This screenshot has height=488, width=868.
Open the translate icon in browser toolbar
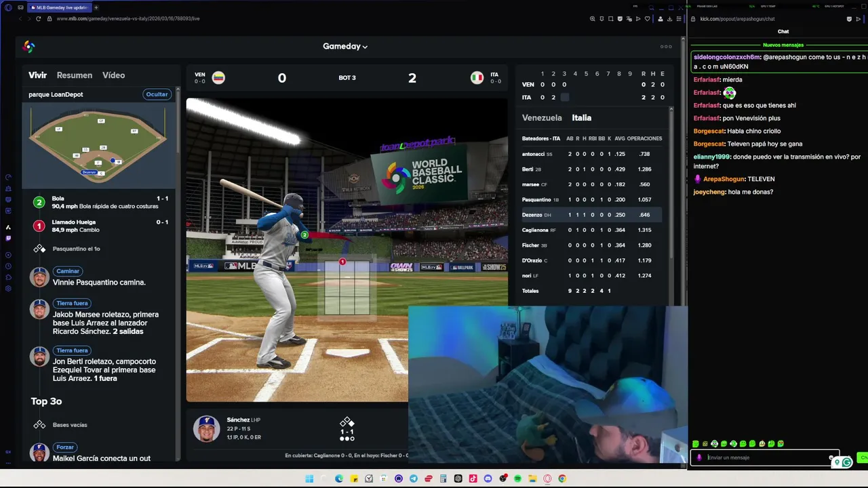pyautogui.click(x=629, y=18)
